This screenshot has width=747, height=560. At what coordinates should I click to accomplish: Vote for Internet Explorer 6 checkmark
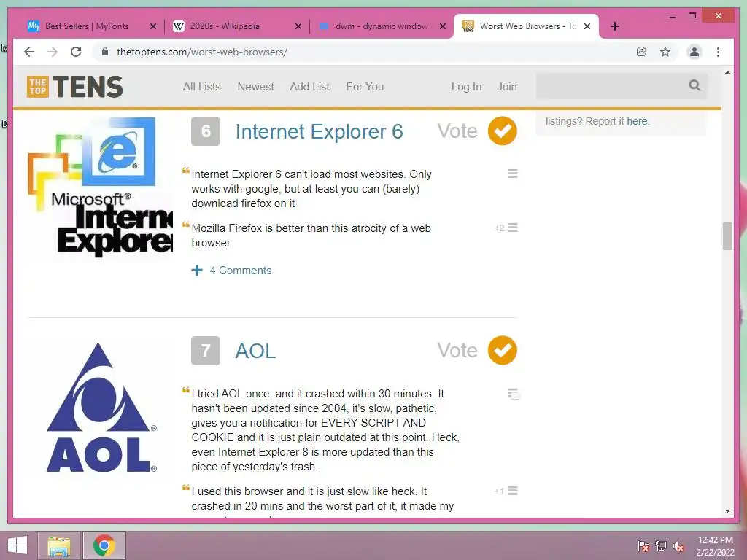(502, 131)
